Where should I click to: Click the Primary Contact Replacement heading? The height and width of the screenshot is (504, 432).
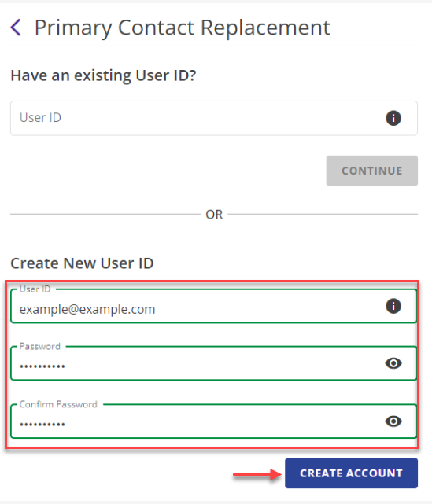coord(183,28)
